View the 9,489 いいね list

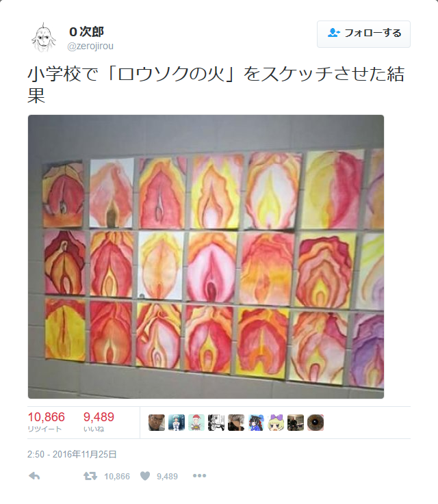pos(99,422)
